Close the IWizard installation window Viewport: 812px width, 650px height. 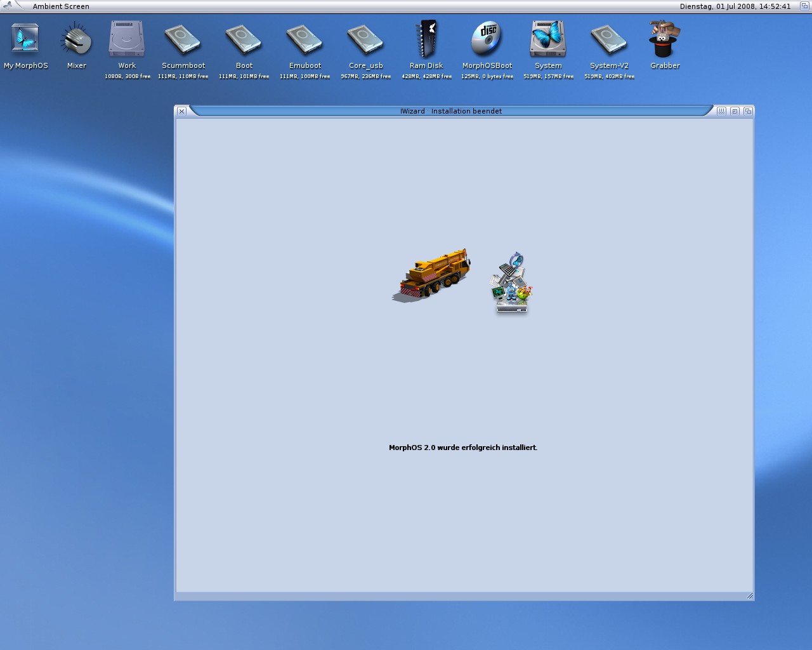(x=181, y=111)
